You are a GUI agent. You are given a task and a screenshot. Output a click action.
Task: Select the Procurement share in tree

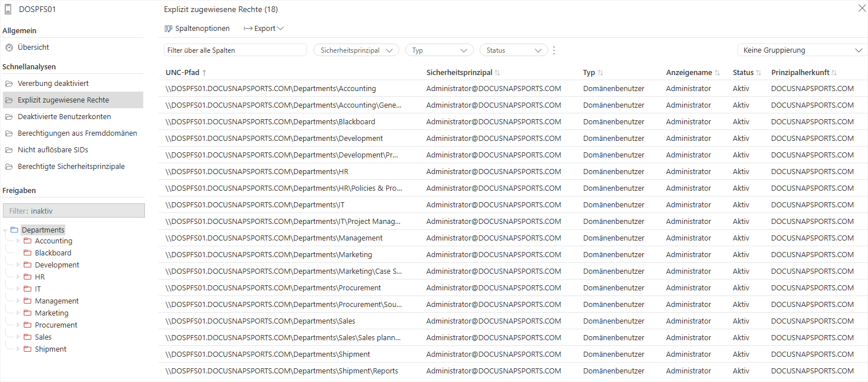point(56,325)
